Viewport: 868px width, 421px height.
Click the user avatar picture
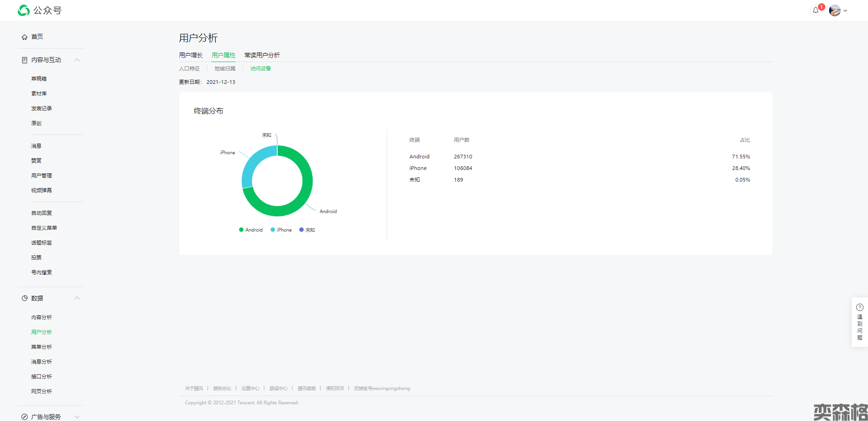tap(835, 10)
